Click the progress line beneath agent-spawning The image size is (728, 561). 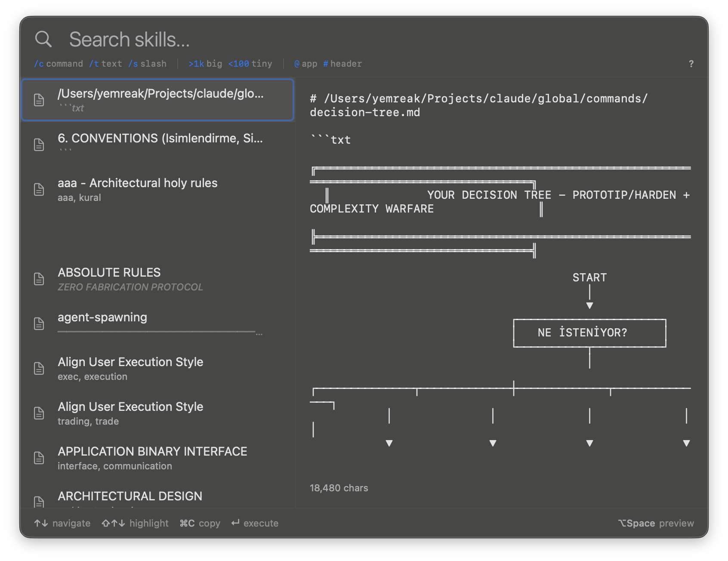157,332
